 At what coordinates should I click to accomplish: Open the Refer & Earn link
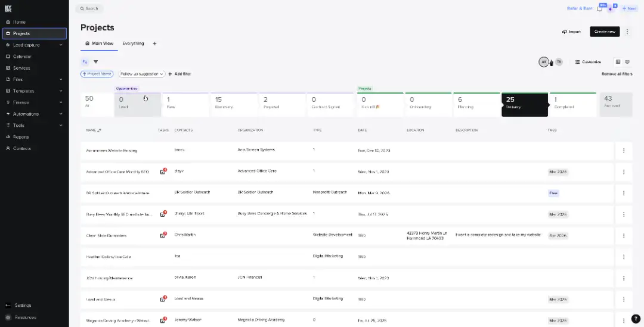tap(580, 8)
